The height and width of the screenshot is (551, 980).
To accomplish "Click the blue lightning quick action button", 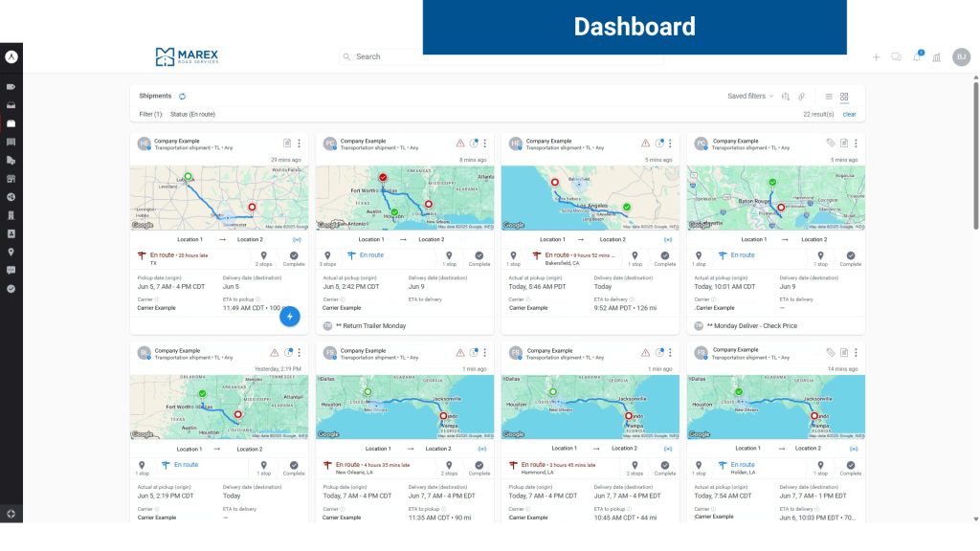I will click(x=291, y=317).
